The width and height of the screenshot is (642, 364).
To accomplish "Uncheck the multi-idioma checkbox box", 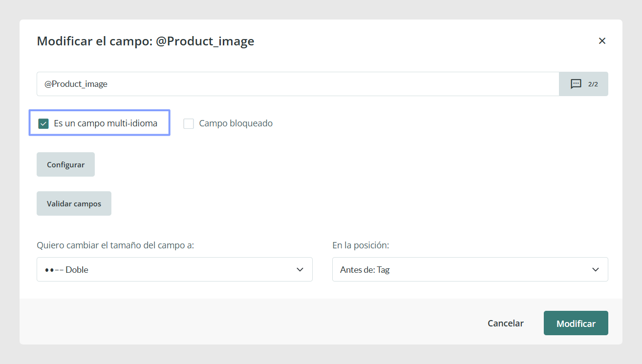I will [x=43, y=123].
